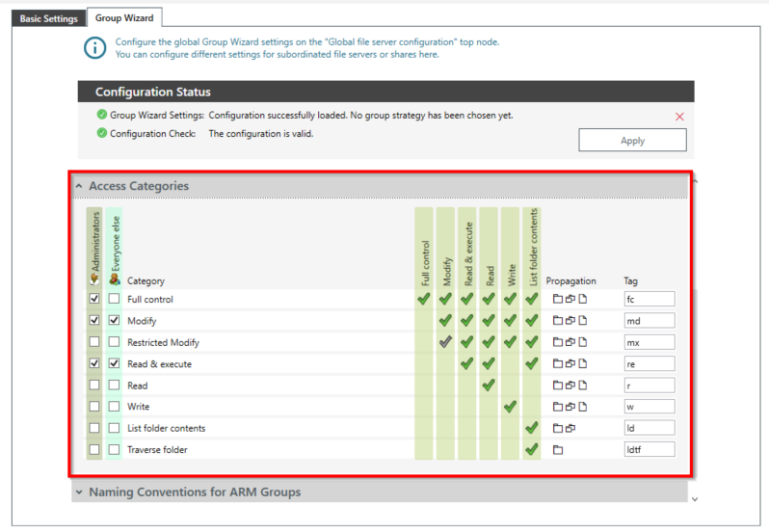
Task: Click the Full control checkmark in Full control row
Action: pyautogui.click(x=424, y=299)
